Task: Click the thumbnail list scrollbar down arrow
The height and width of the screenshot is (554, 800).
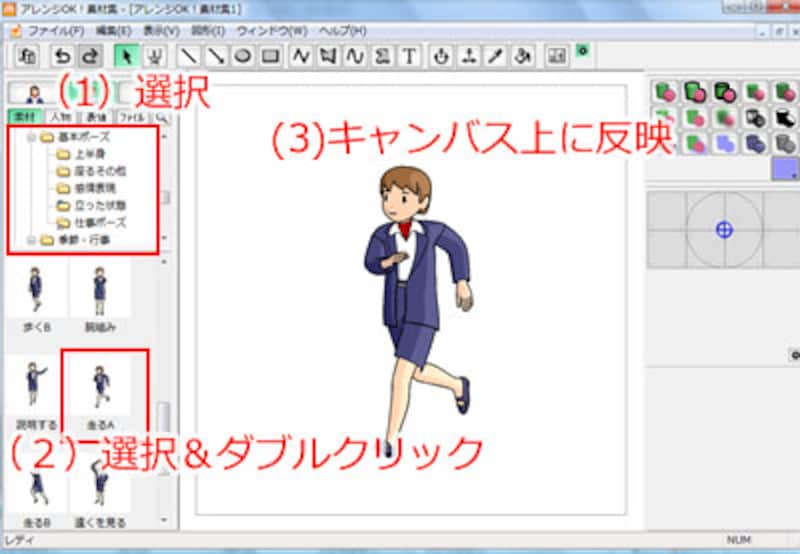Action: [x=164, y=520]
